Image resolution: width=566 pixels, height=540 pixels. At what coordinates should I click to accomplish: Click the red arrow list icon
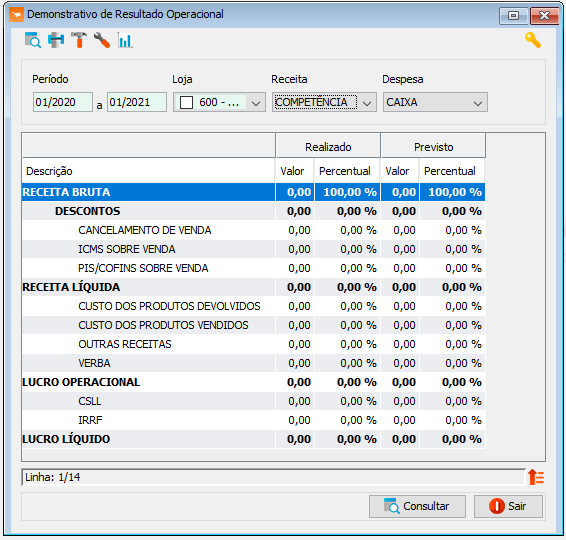[536, 477]
